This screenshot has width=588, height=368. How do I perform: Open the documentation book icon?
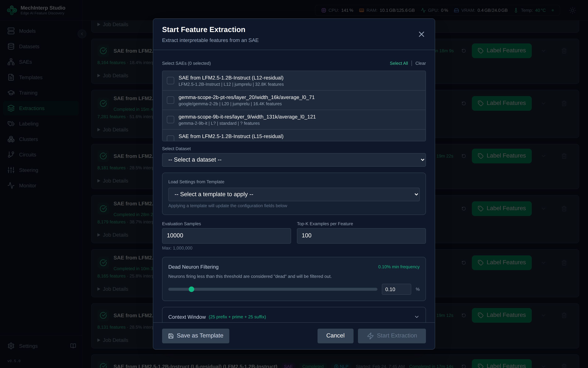click(73, 346)
